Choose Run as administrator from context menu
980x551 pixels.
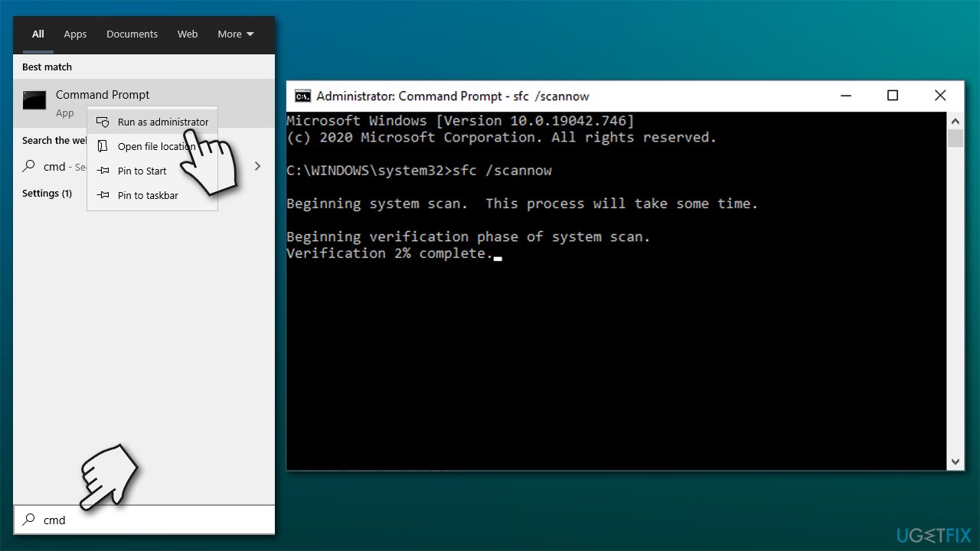[152, 122]
